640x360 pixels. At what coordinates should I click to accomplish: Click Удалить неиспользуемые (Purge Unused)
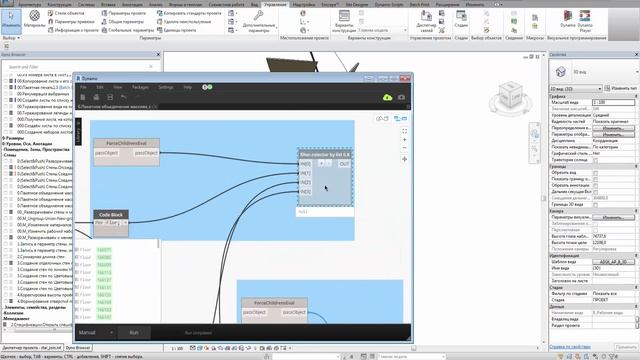(184, 22)
